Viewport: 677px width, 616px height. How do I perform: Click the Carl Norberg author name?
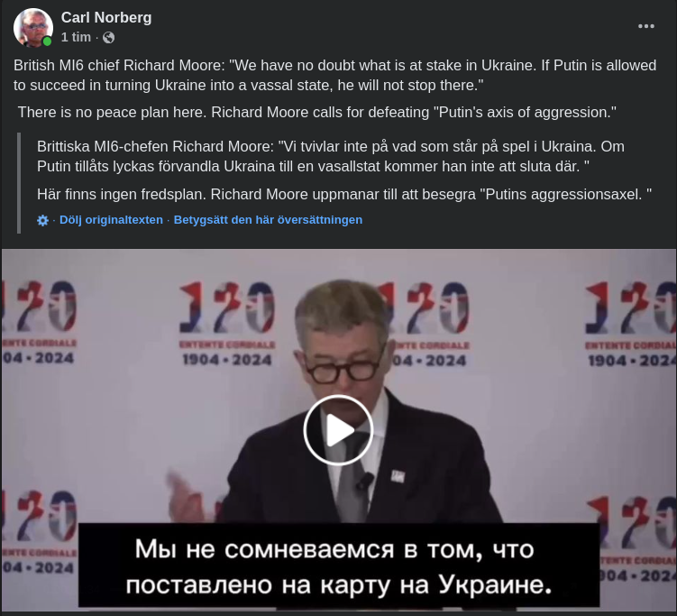tap(106, 17)
